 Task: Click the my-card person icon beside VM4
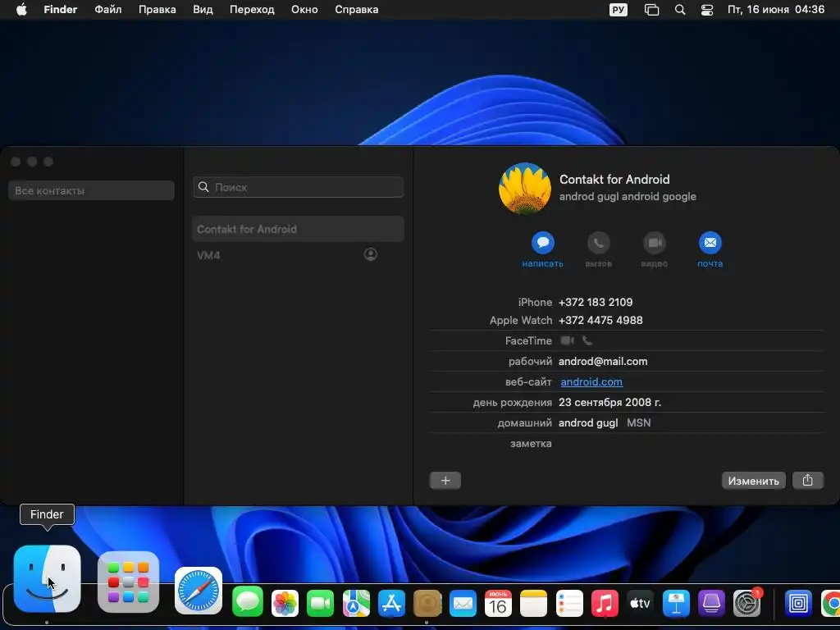pyautogui.click(x=370, y=254)
